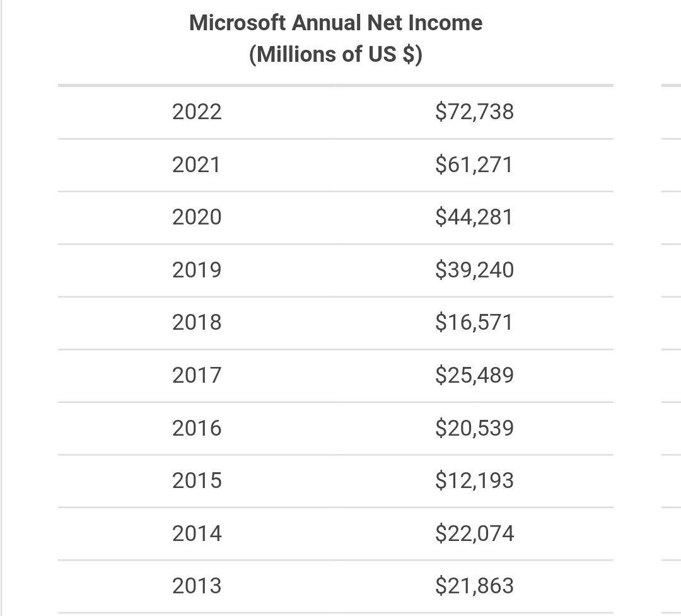Select the 2016 year cell
This screenshot has height=616, width=681.
pos(197,428)
